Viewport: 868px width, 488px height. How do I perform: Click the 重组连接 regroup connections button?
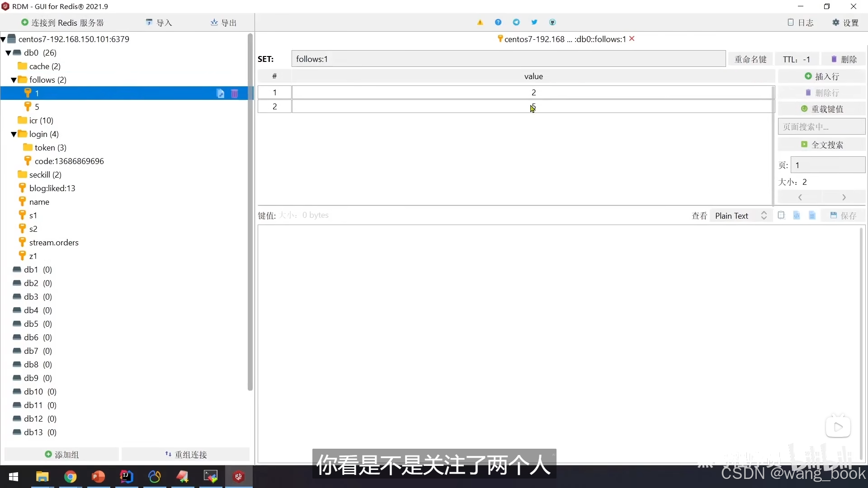(186, 455)
